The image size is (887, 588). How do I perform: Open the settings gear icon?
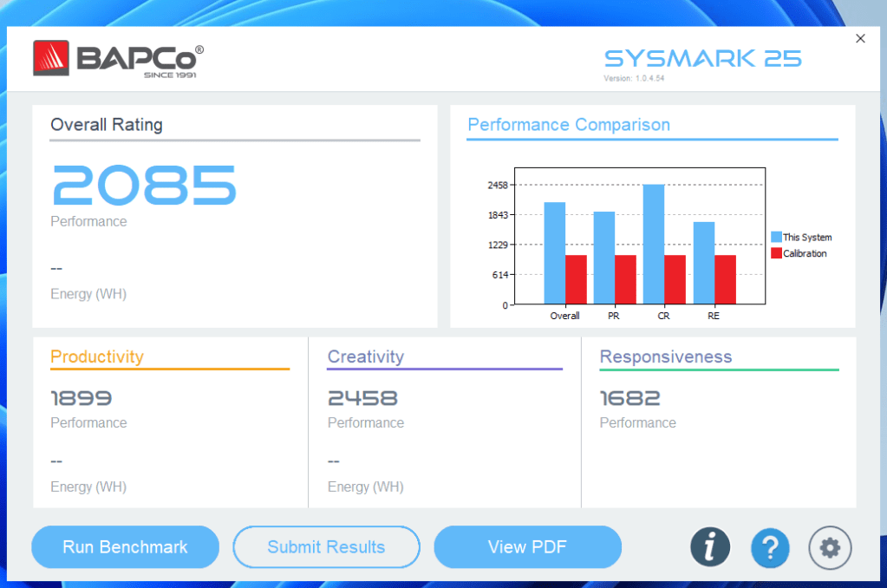pyautogui.click(x=830, y=547)
